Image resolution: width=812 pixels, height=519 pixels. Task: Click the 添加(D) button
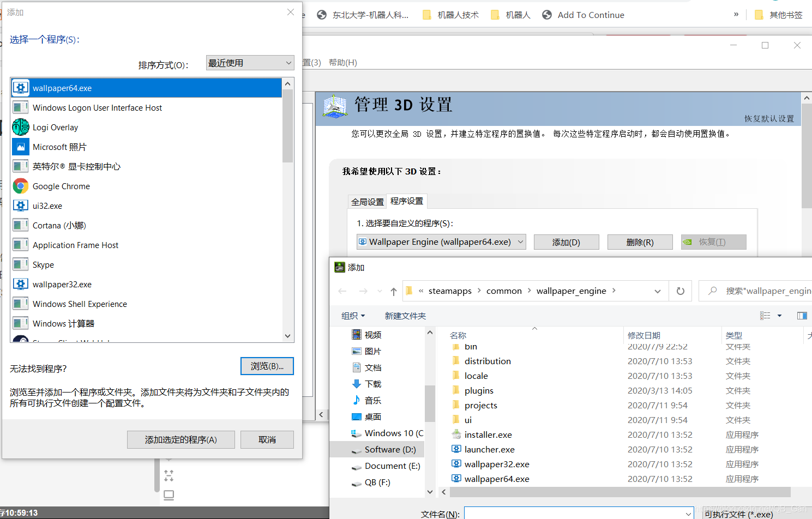click(566, 242)
